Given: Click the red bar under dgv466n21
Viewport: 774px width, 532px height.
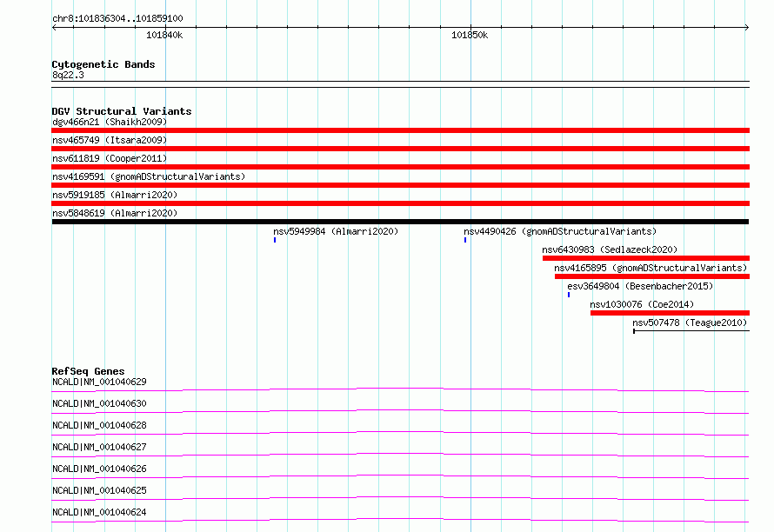Looking at the screenshot, I should point(400,130).
